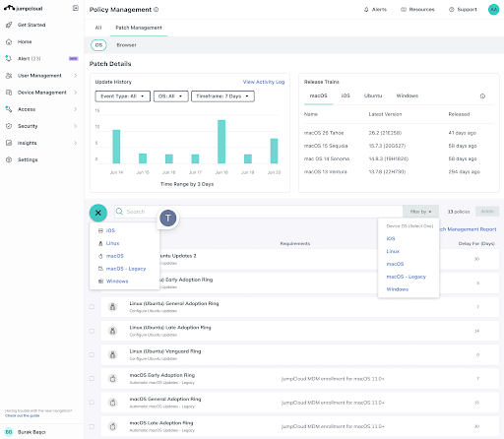Open the View Activity Log link
This screenshot has width=504, height=439.
pos(264,82)
